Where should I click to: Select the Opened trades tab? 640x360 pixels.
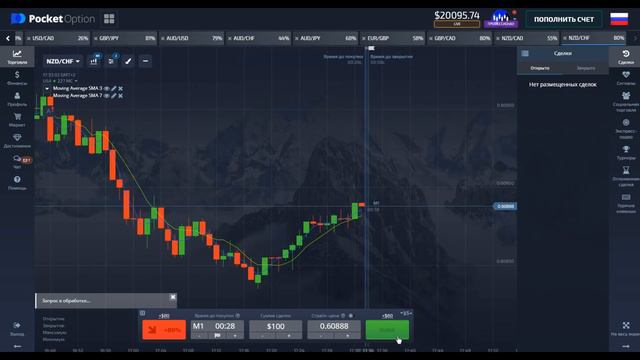(x=540, y=68)
